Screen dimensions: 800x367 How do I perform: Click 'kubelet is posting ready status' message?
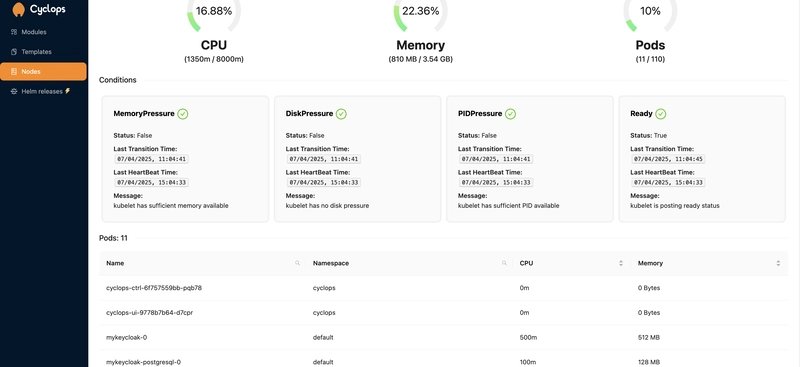coord(675,206)
